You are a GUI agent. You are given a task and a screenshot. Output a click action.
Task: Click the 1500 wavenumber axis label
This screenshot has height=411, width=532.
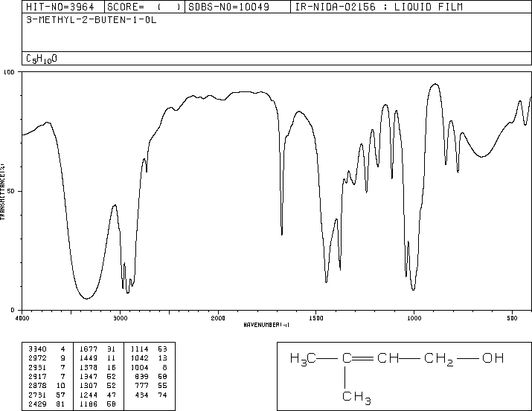316,318
